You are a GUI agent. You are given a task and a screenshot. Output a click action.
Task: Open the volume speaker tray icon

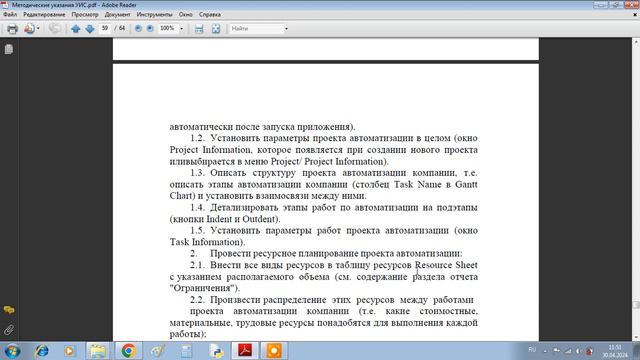[x=578, y=351]
